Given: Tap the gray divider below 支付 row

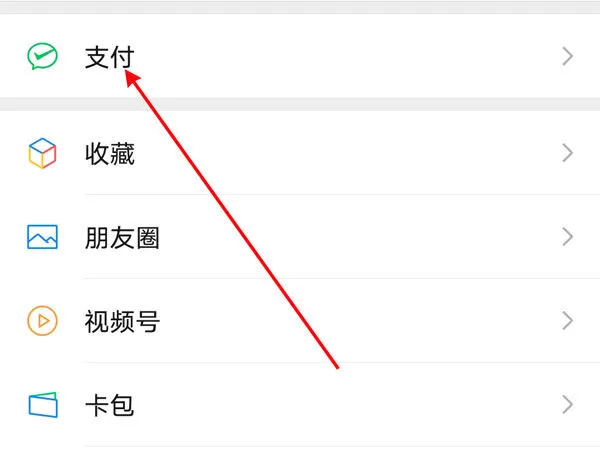Looking at the screenshot, I should [300, 104].
